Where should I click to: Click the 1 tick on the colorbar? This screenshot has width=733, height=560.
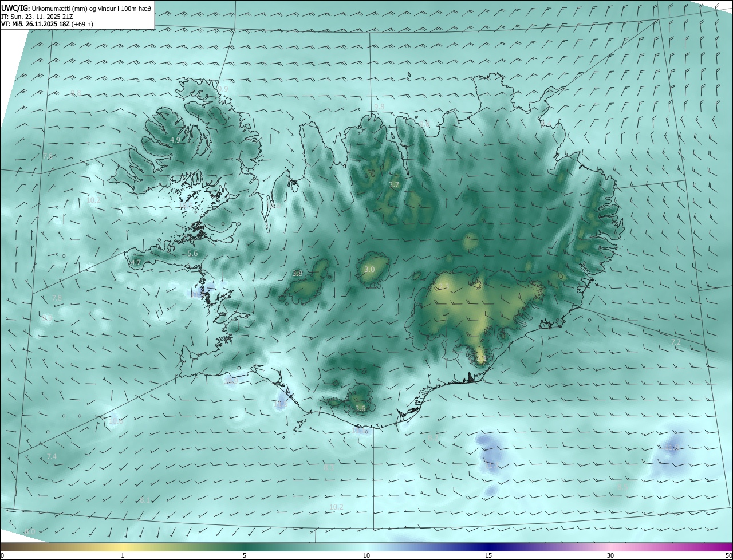[123, 555]
